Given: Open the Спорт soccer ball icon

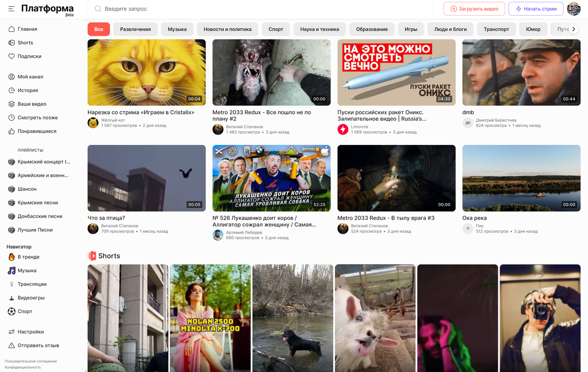Looking at the screenshot, I should 12,311.
